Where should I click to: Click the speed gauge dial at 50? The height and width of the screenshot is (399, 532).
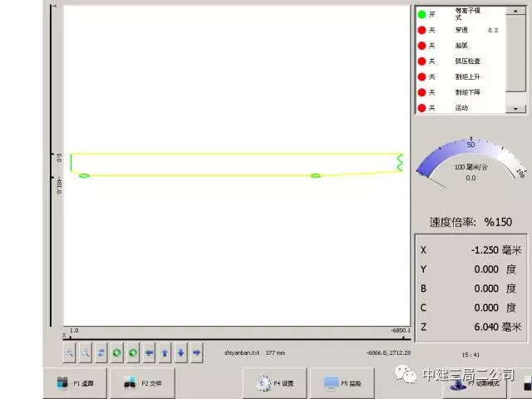point(470,145)
